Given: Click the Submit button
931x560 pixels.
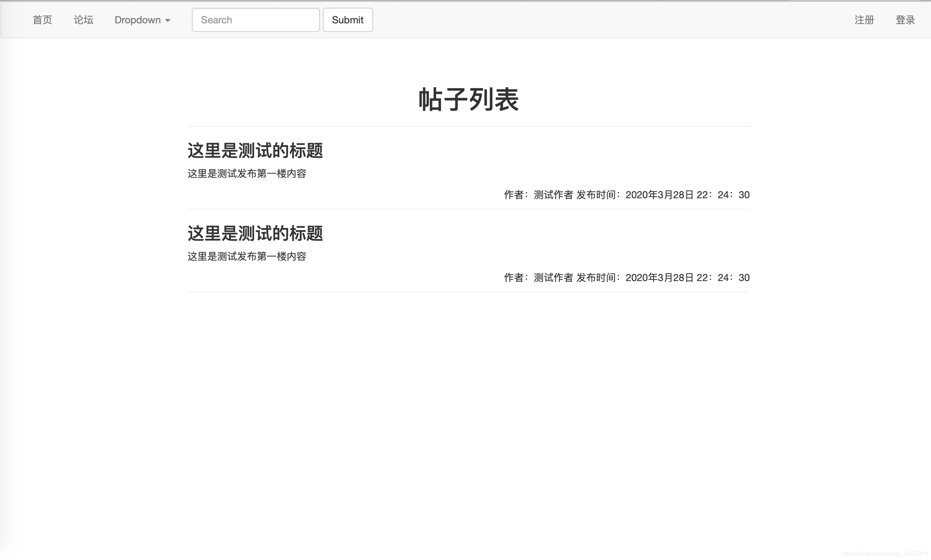Looking at the screenshot, I should point(347,19).
